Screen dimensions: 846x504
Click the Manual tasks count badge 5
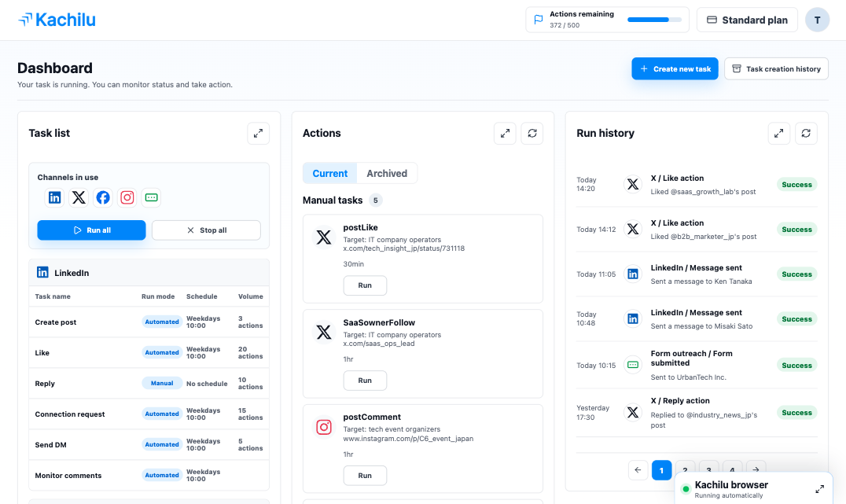tap(376, 200)
